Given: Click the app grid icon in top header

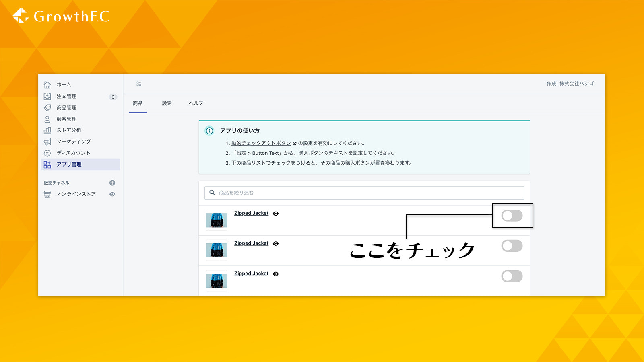Looking at the screenshot, I should pyautogui.click(x=139, y=84).
